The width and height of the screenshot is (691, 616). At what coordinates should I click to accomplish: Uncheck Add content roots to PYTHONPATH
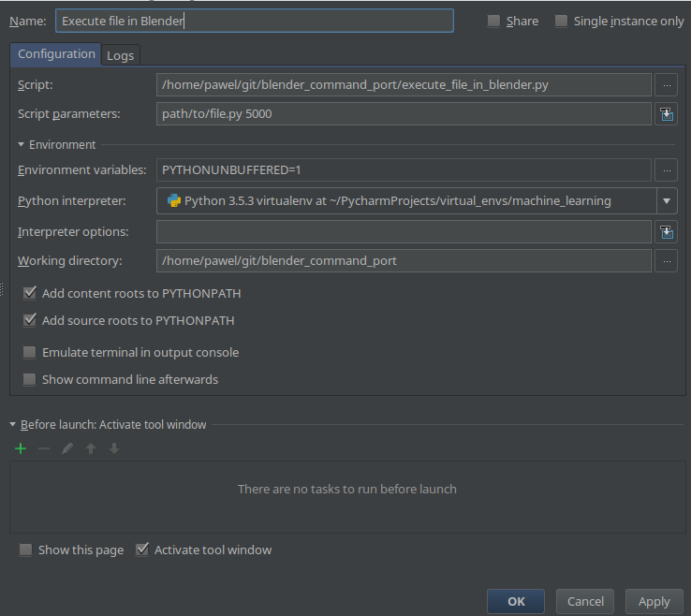[x=30, y=293]
